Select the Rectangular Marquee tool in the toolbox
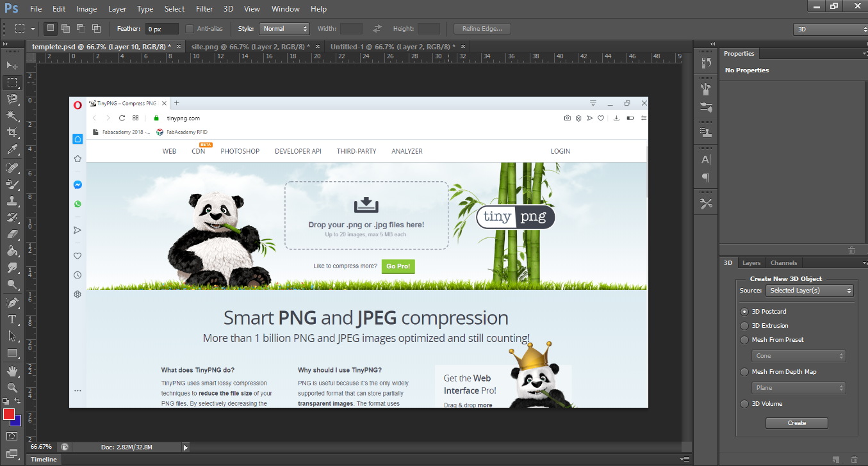 pyautogui.click(x=12, y=82)
